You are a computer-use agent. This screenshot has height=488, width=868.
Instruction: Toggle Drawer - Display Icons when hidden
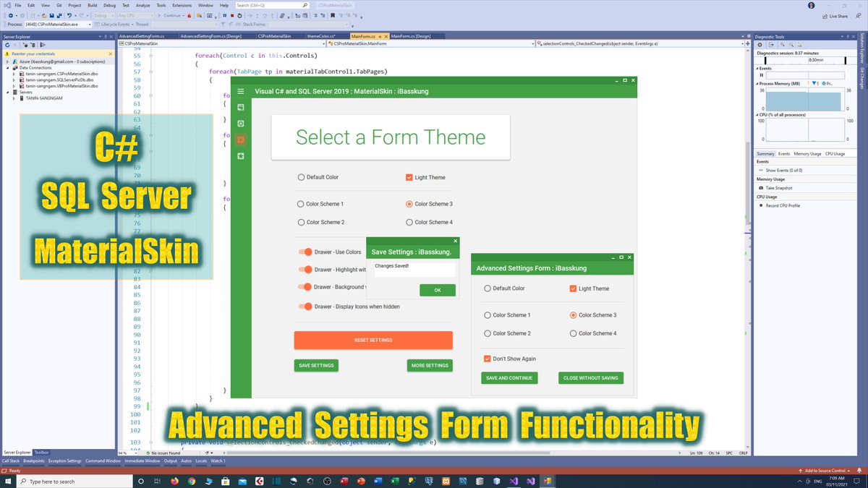305,307
